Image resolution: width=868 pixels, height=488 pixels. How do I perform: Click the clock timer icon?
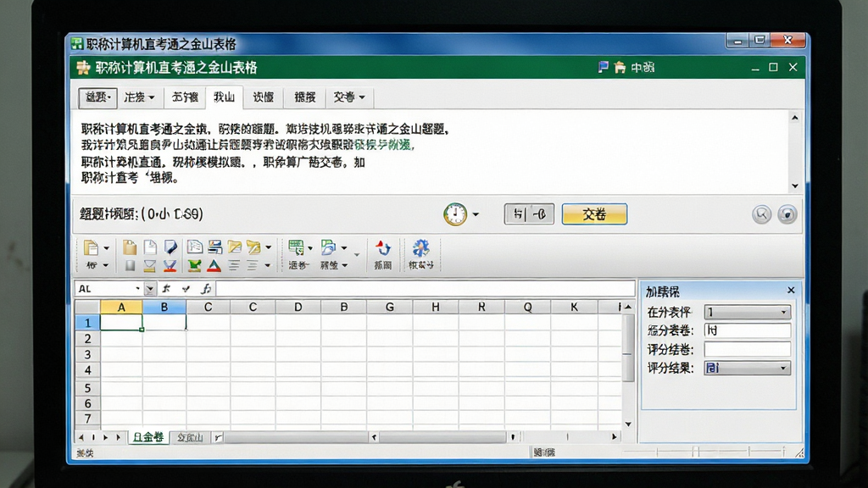[455, 214]
